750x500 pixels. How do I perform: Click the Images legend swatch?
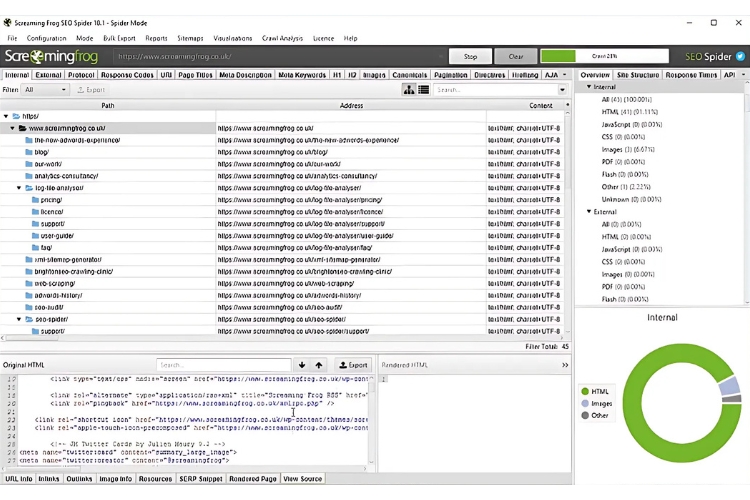point(585,403)
